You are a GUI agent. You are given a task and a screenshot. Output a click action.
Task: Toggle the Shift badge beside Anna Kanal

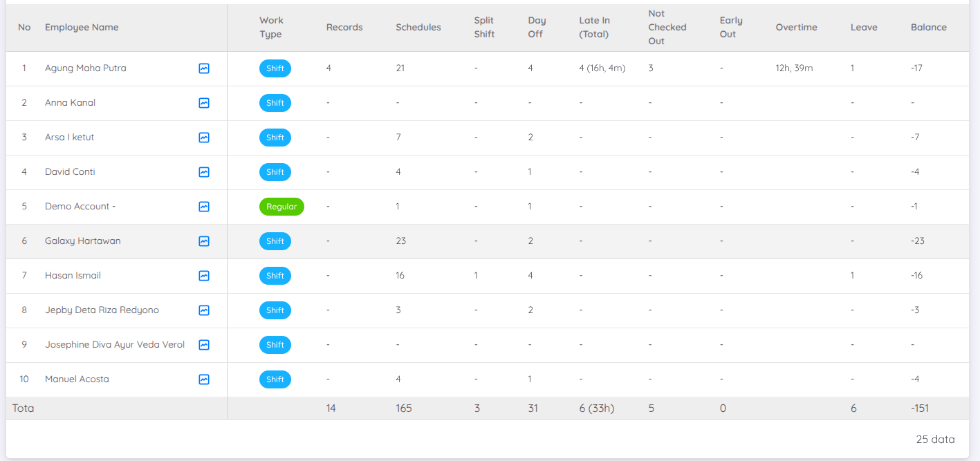point(275,103)
